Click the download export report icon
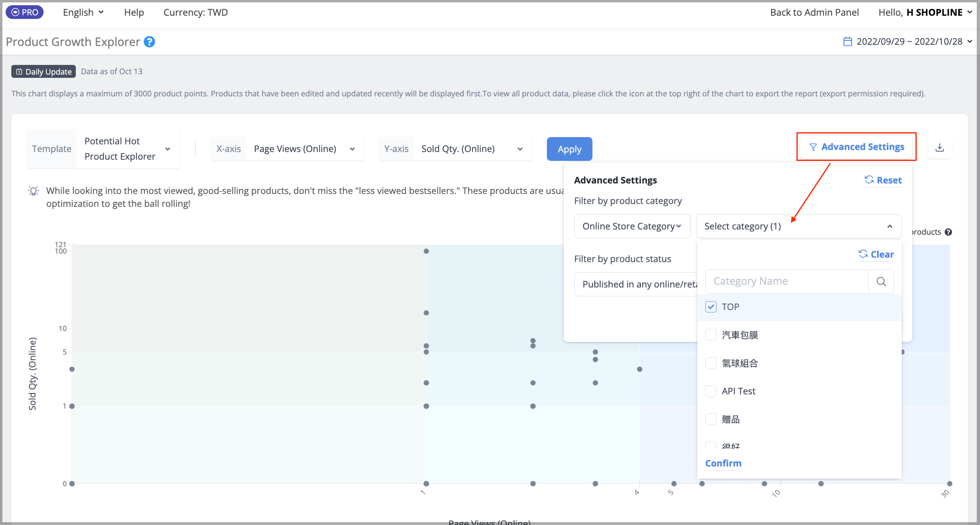The height and width of the screenshot is (525, 980). point(940,148)
